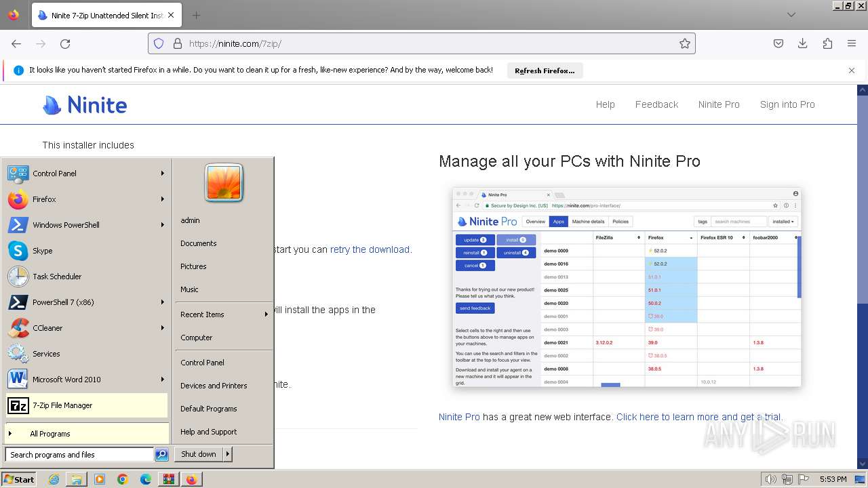Launch Microsoft Word 2010
This screenshot has width=868, height=488.
tap(87, 380)
